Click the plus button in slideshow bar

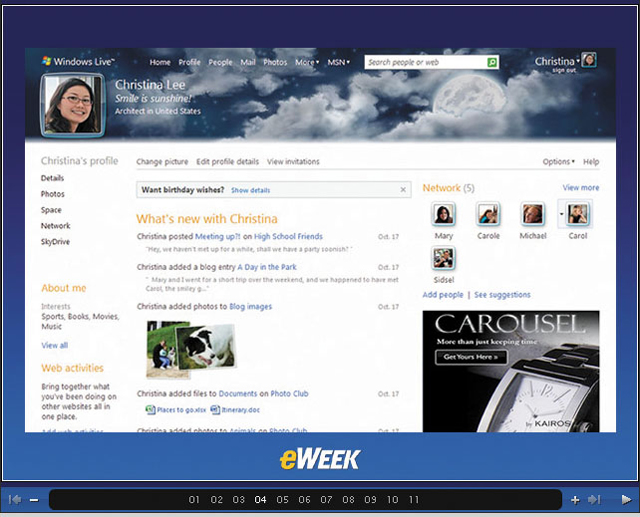575,499
